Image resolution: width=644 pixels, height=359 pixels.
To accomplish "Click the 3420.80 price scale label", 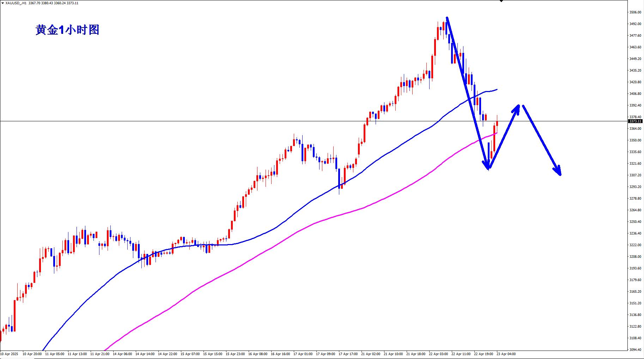I will tap(635, 82).
